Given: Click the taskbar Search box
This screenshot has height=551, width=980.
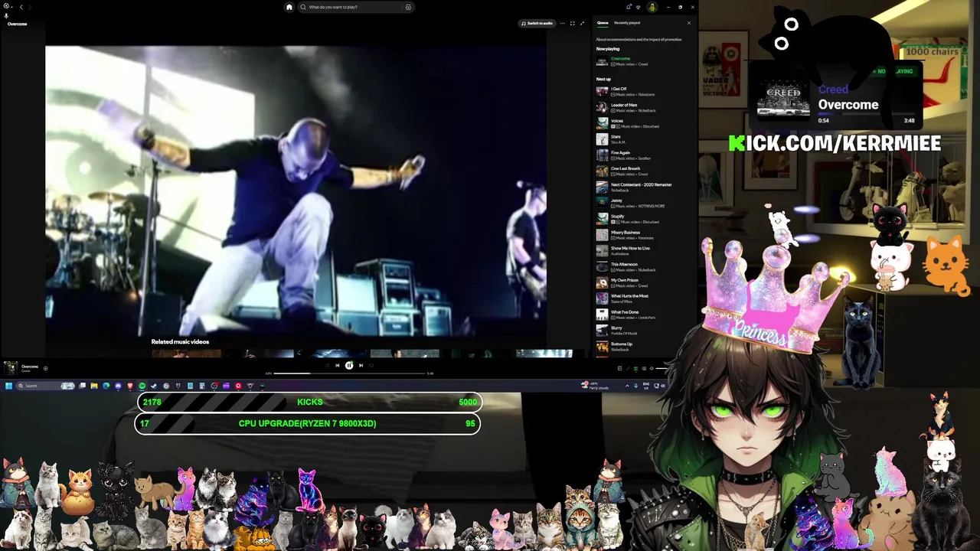Looking at the screenshot, I should point(45,386).
